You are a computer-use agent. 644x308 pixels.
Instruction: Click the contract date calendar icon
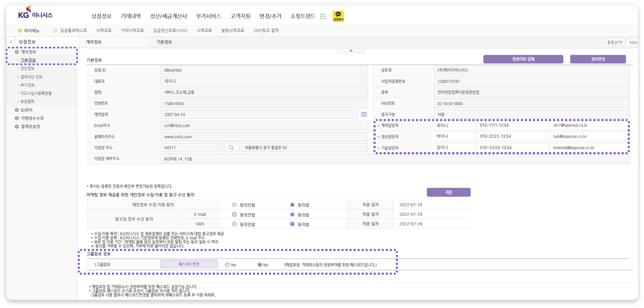click(364, 114)
